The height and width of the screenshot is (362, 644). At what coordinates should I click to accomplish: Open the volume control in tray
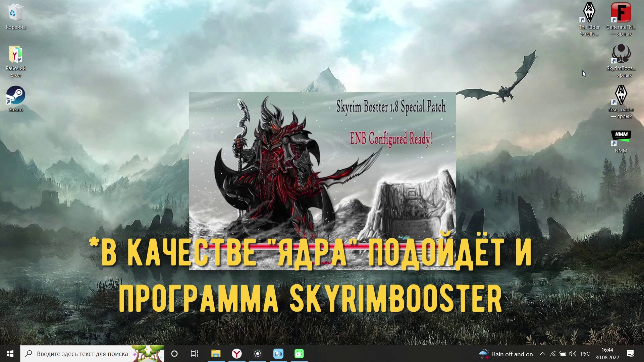click(x=573, y=354)
